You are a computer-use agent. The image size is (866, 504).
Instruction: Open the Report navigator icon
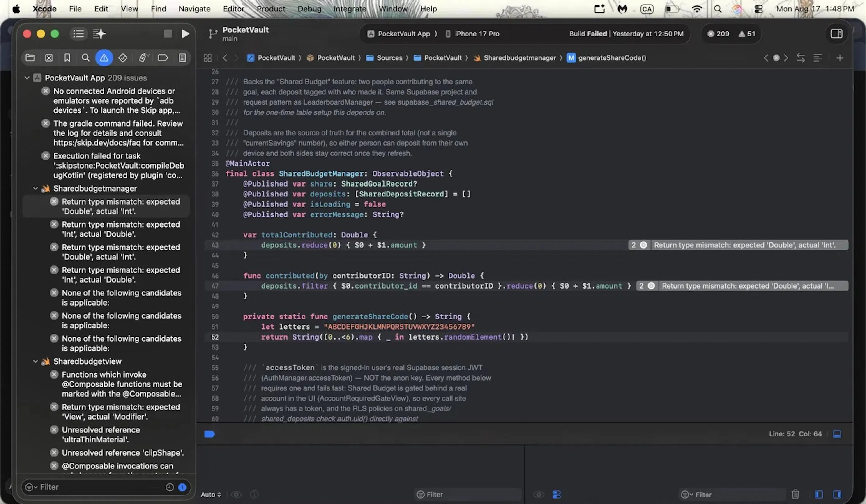tap(182, 58)
